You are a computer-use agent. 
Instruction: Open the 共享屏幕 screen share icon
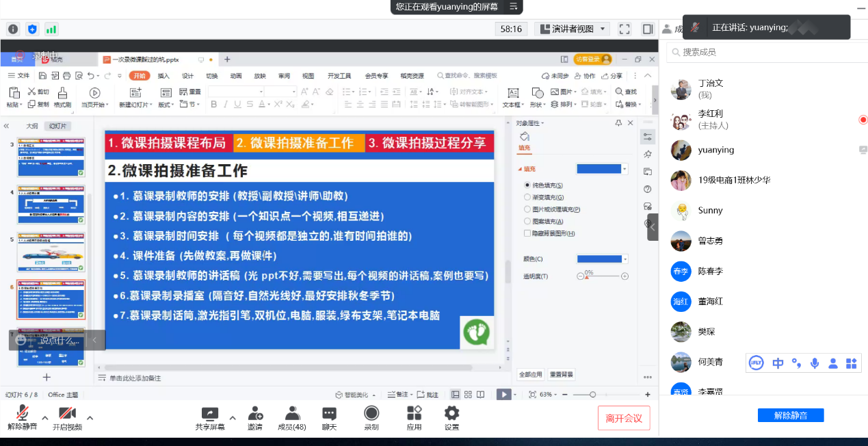(x=209, y=414)
